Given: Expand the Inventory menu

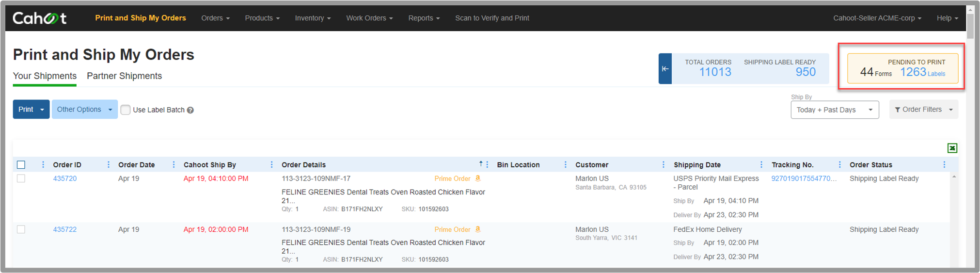Looking at the screenshot, I should coord(313,18).
